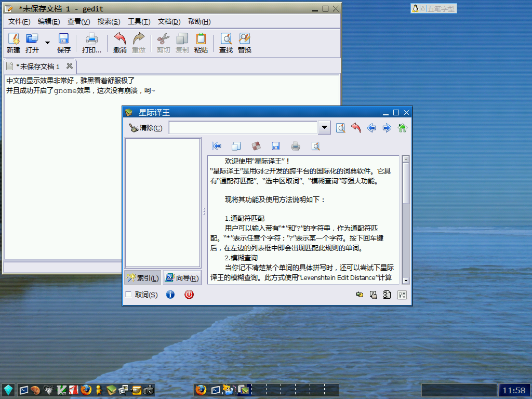532x399 pixels.
Task: Go forward with the blue right arrow
Action: point(387,128)
